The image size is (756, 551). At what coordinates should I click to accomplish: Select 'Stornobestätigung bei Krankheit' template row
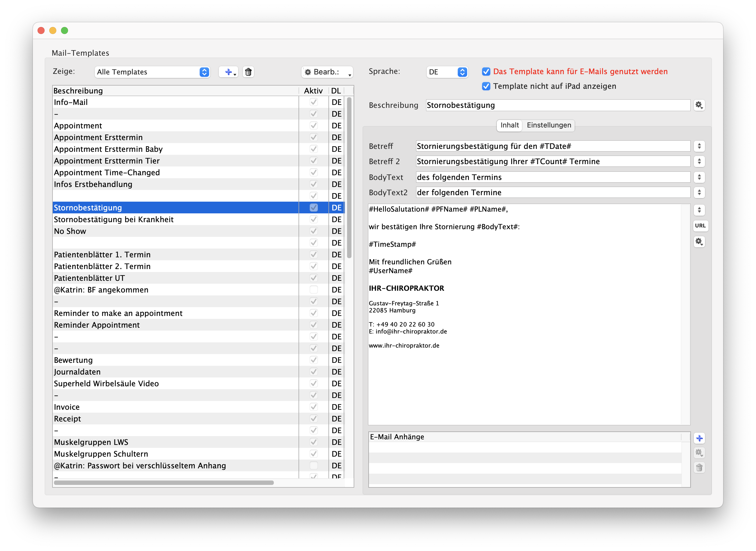113,220
